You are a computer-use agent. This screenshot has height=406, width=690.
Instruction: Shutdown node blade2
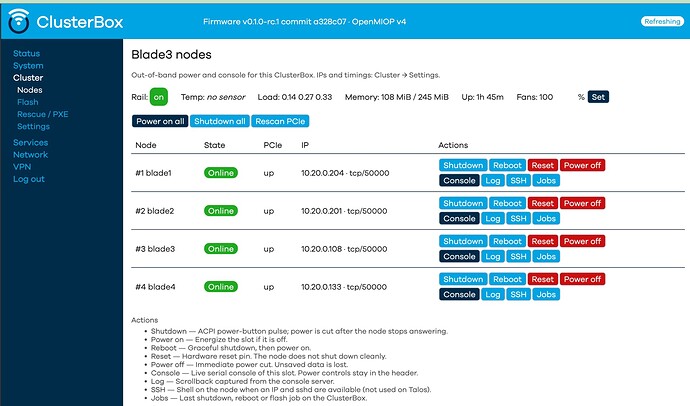tap(463, 203)
